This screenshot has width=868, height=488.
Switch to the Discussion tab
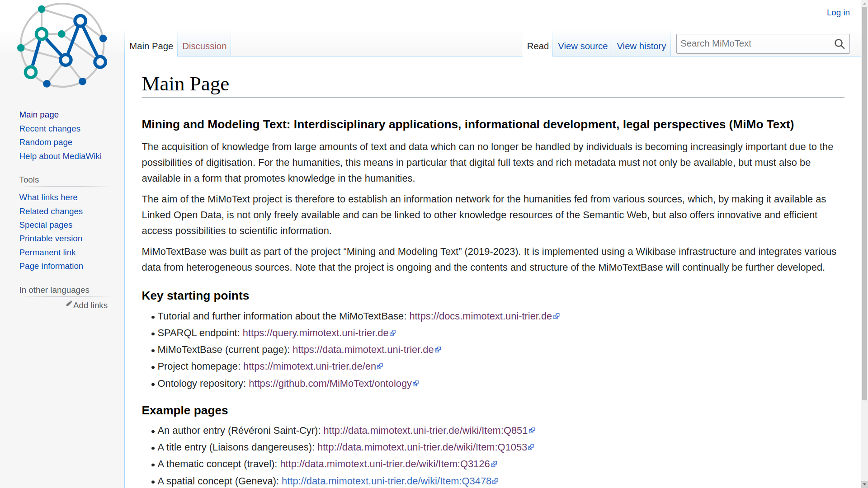point(204,46)
